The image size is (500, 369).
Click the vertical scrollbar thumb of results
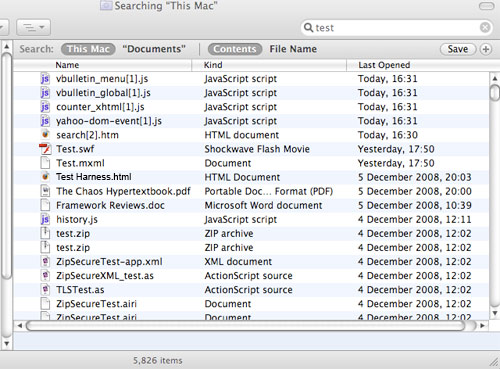tap(495, 92)
